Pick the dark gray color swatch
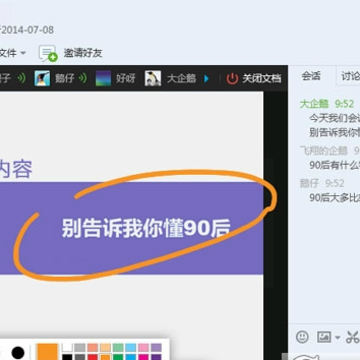 coord(80,357)
